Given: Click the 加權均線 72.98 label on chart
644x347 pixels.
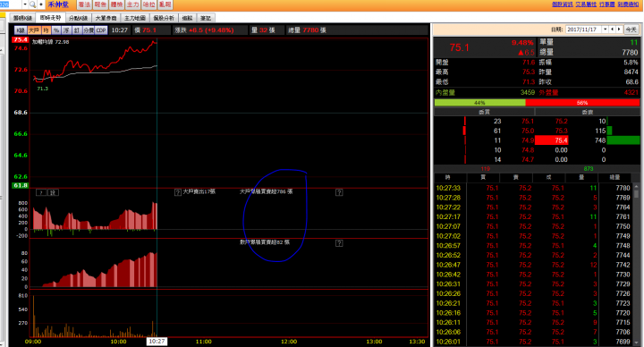Looking at the screenshot, I should (x=50, y=42).
